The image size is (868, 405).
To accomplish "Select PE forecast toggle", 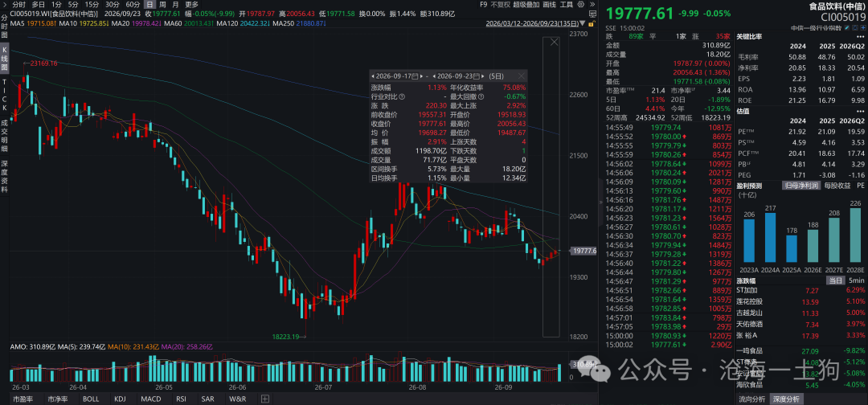I will coord(860,186).
